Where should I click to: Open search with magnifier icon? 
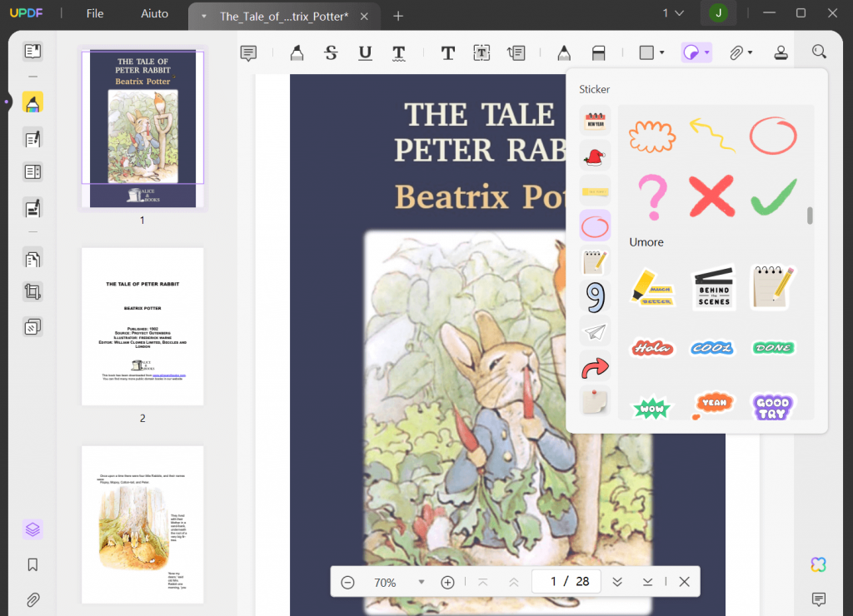click(819, 52)
